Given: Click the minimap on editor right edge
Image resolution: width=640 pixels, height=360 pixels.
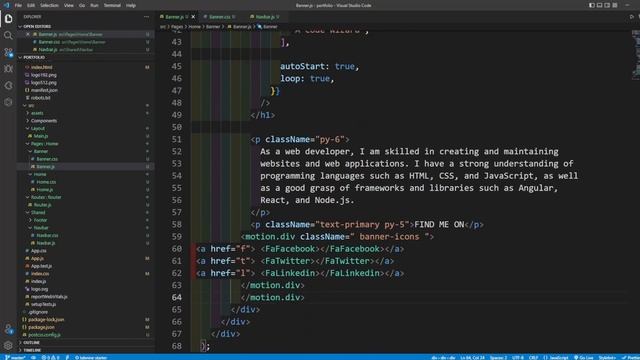Looking at the screenshot, I should click(636, 55).
